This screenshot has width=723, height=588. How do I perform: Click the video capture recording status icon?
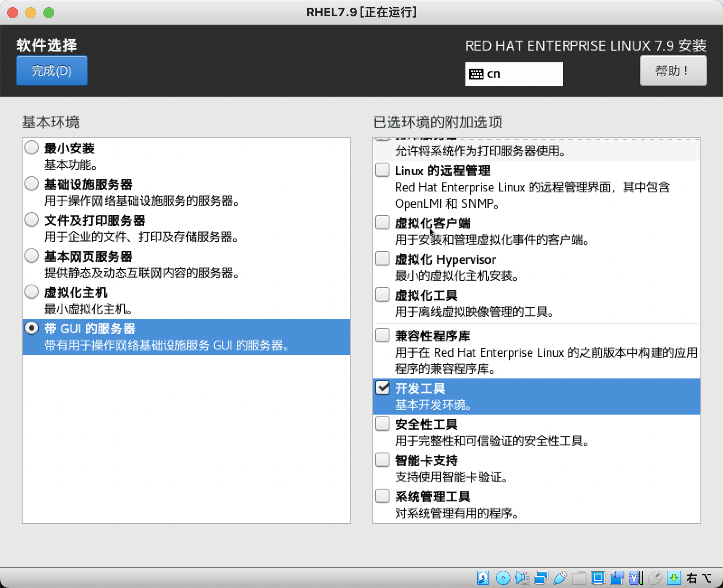coord(617,578)
